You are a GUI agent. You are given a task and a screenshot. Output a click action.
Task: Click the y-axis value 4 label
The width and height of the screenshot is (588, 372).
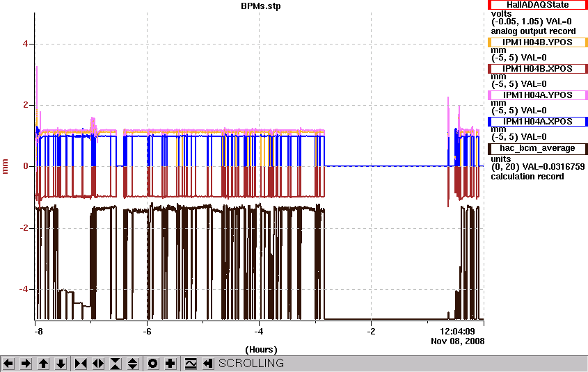[x=25, y=44]
